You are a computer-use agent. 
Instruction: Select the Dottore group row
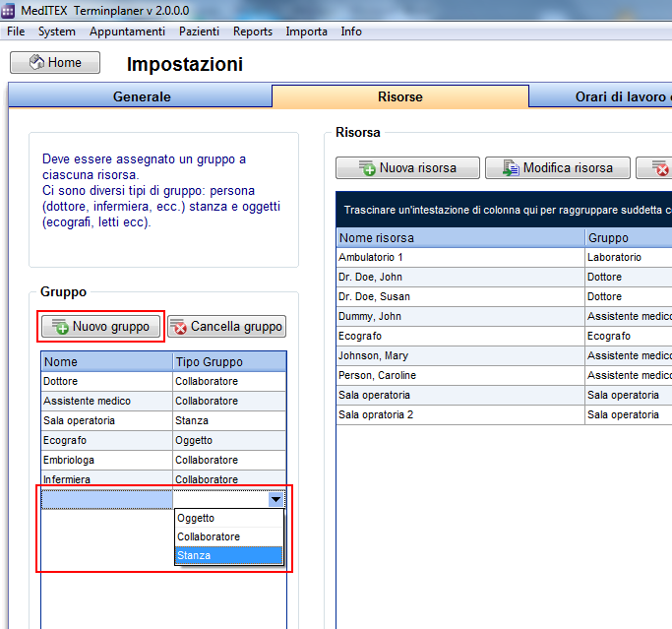(163, 381)
